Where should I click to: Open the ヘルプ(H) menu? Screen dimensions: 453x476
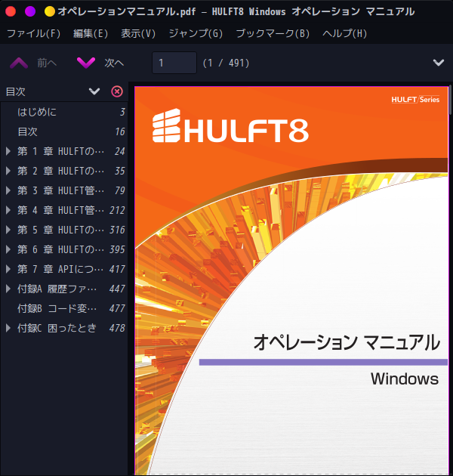pyautogui.click(x=345, y=33)
